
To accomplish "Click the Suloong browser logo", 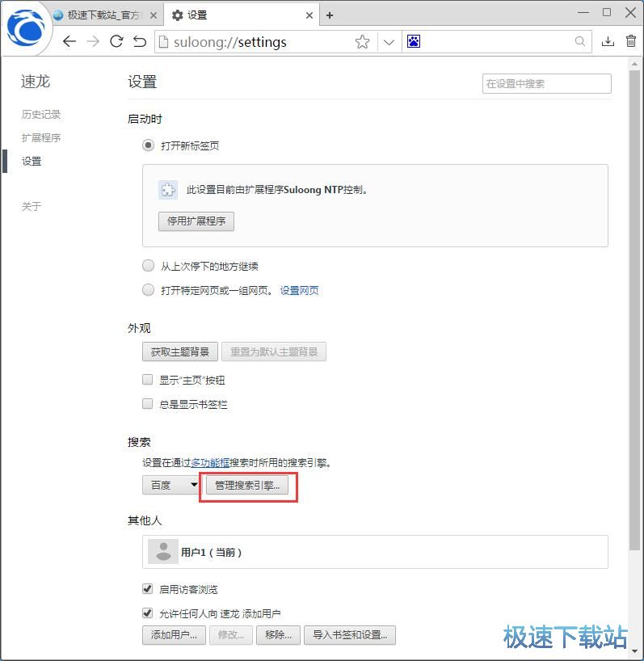I will (26, 28).
